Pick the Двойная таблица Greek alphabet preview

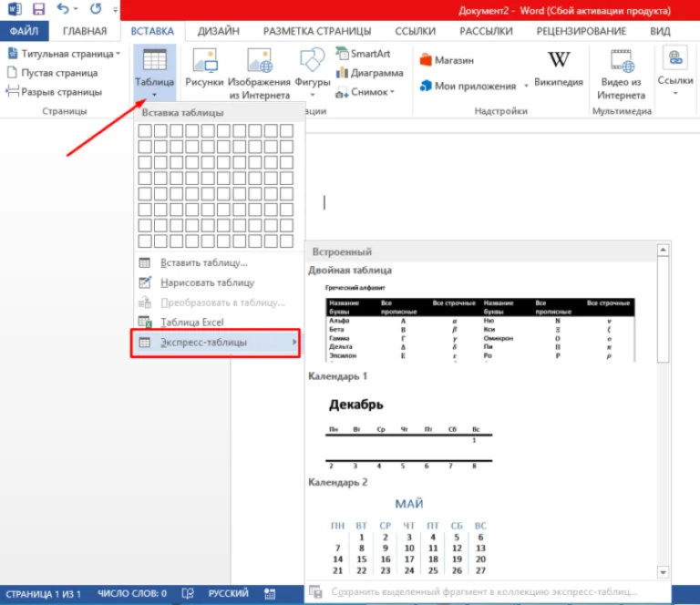480,324
